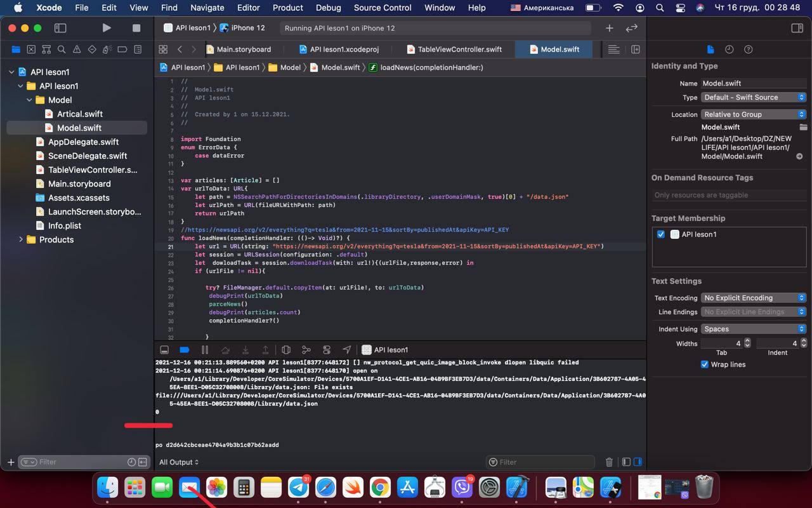Pause program execution in debug bar
812x508 pixels.
click(x=205, y=350)
